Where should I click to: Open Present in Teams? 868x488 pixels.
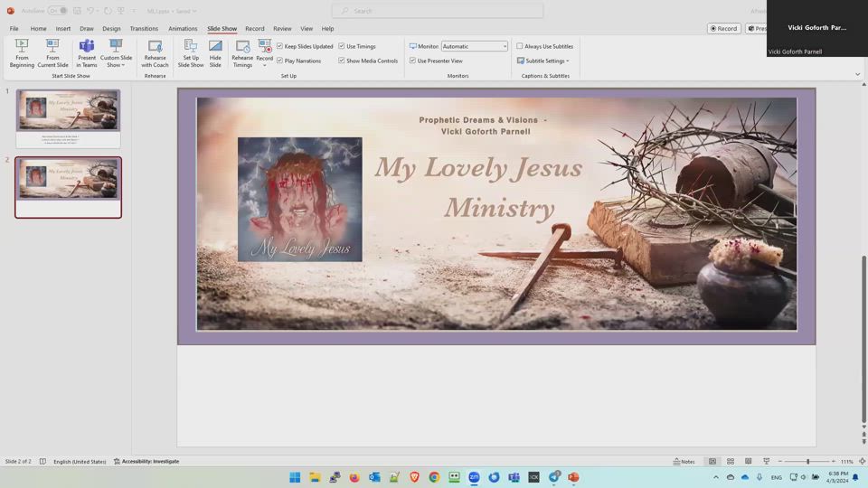click(87, 52)
